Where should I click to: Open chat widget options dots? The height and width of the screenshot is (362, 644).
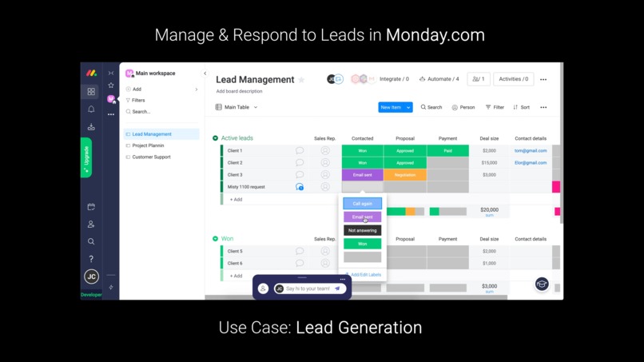click(x=343, y=280)
